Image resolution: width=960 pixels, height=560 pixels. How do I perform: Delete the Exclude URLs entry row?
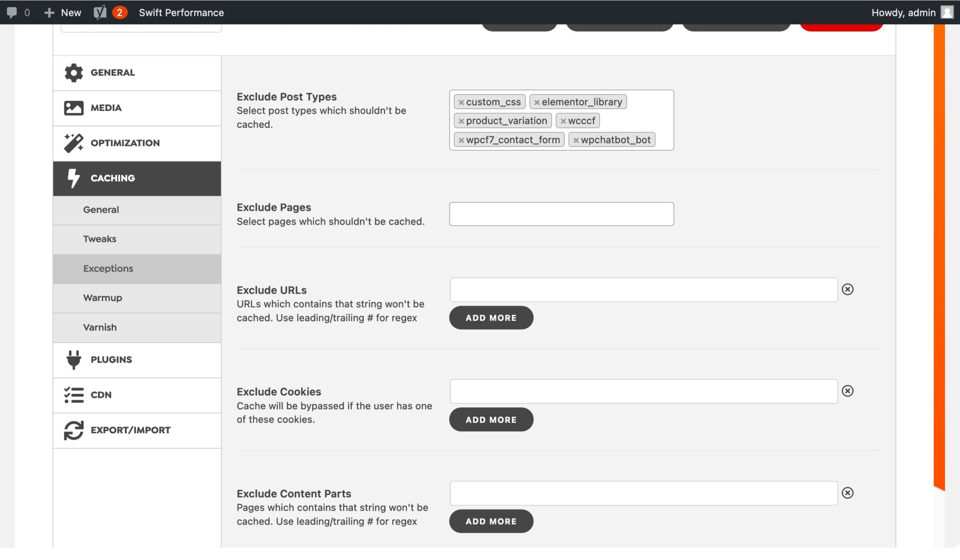pos(848,289)
